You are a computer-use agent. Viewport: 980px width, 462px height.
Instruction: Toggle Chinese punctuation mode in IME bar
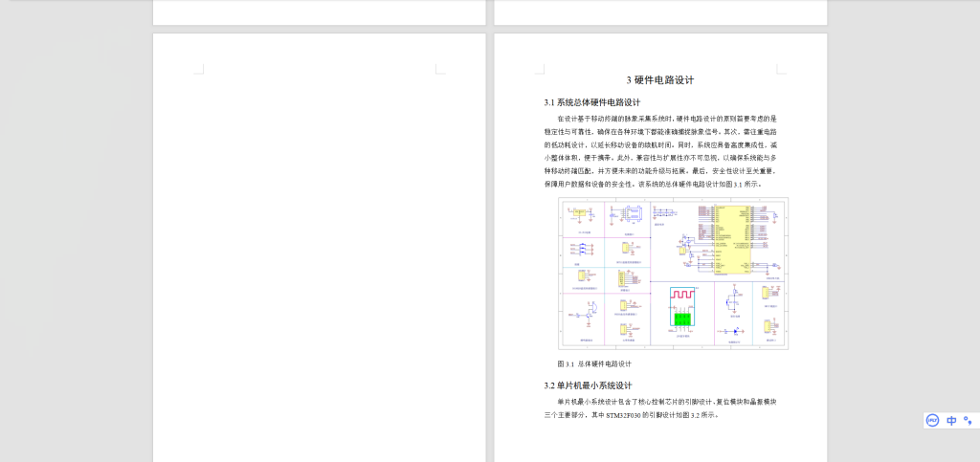coord(969,421)
